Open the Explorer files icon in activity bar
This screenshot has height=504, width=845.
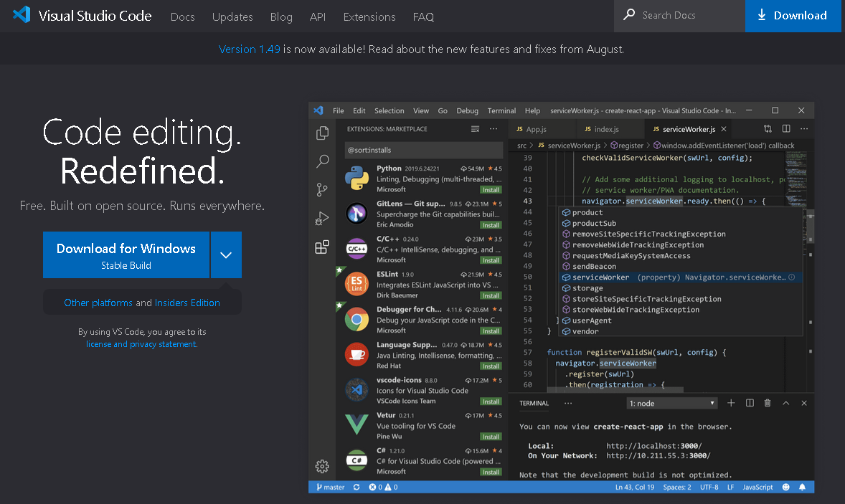[x=322, y=133]
